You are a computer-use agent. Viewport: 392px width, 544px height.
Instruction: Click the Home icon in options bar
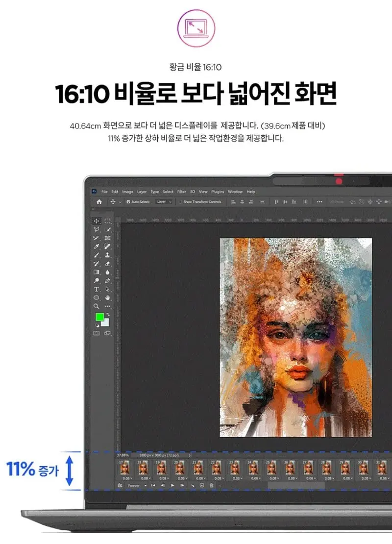coord(99,201)
